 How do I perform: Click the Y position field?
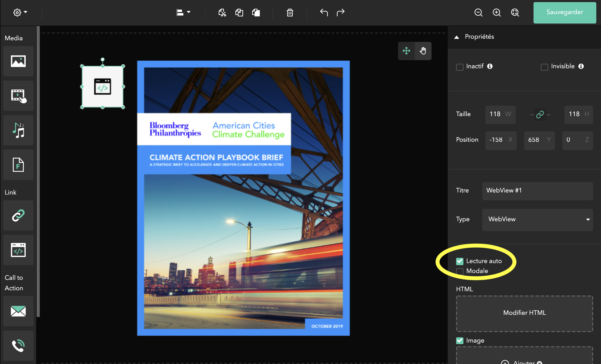click(x=539, y=140)
